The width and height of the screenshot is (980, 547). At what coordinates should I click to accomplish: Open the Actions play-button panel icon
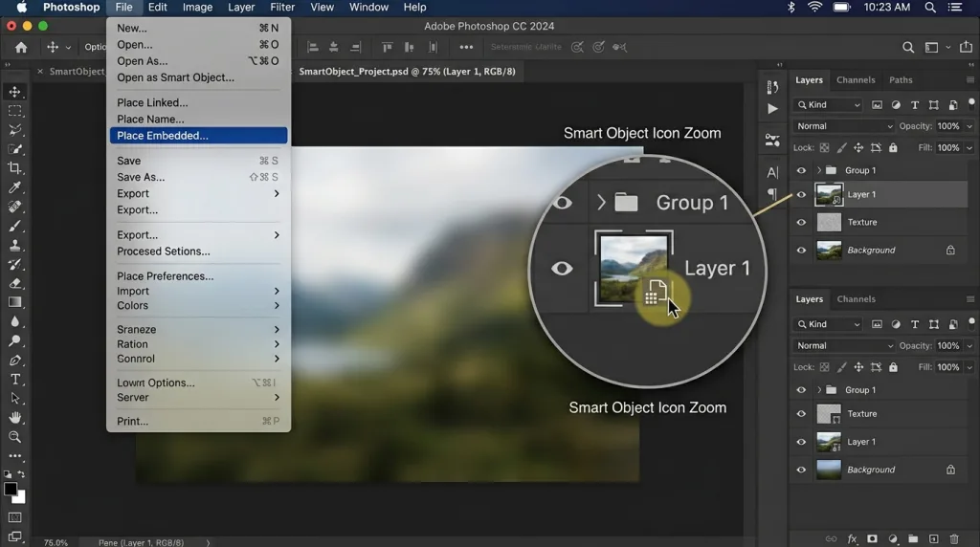click(x=772, y=109)
